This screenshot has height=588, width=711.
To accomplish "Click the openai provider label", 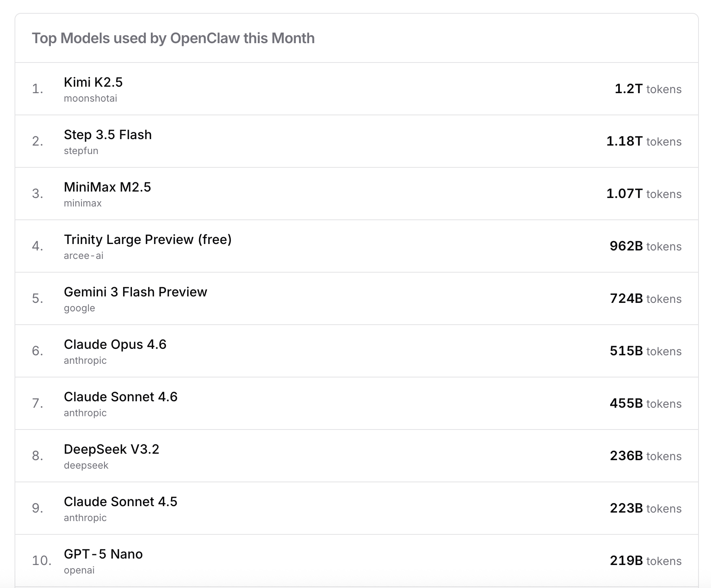I will [79, 570].
